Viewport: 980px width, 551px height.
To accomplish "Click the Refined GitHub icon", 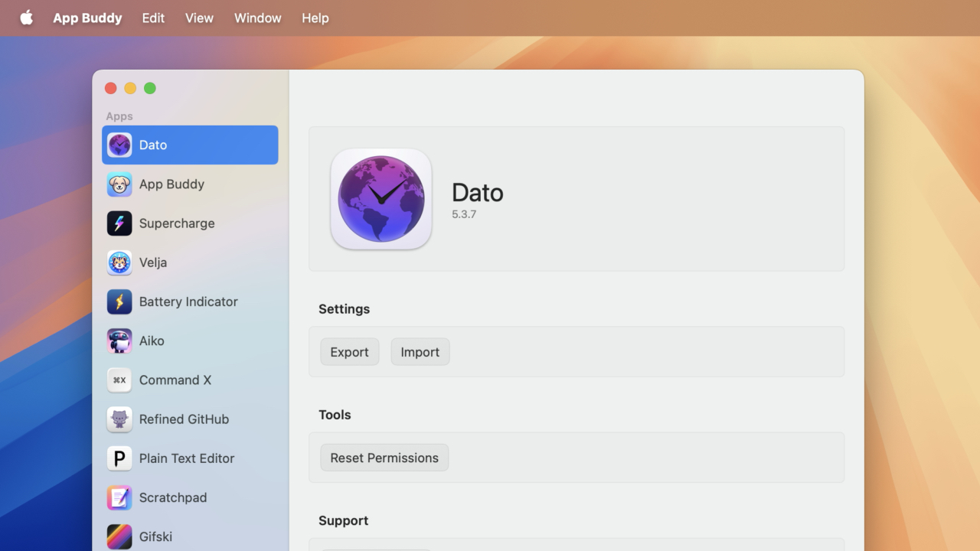I will pyautogui.click(x=119, y=419).
